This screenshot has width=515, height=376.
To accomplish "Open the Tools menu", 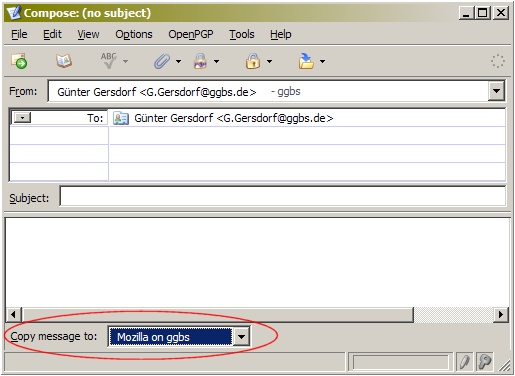I will point(242,34).
